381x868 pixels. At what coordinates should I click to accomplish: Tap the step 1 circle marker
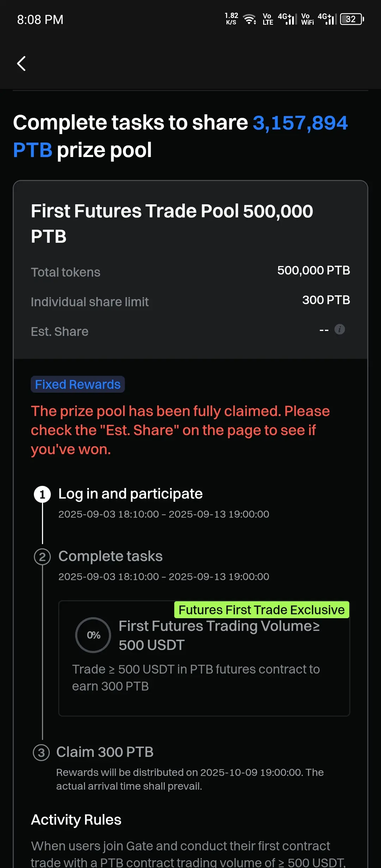[42, 494]
